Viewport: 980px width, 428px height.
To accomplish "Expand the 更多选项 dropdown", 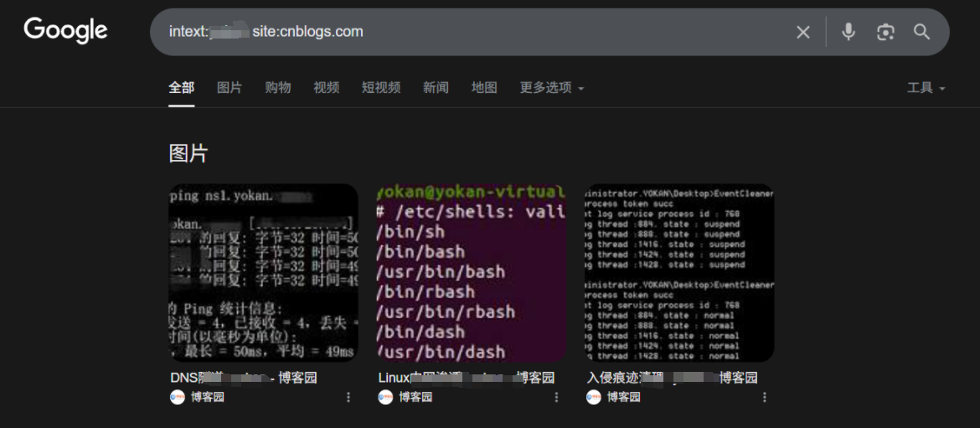I will point(552,87).
